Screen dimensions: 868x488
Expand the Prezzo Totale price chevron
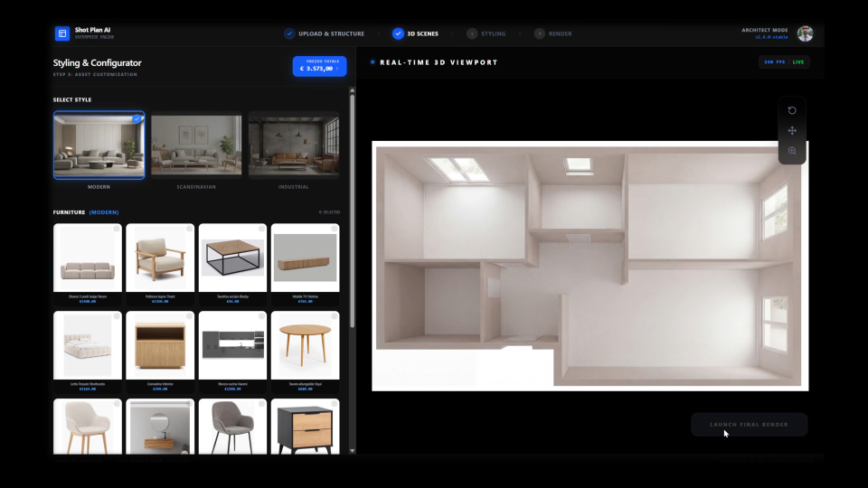(337, 68)
